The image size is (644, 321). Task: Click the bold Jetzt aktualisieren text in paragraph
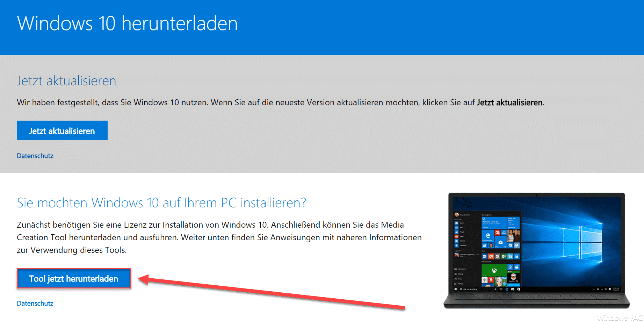click(510, 102)
